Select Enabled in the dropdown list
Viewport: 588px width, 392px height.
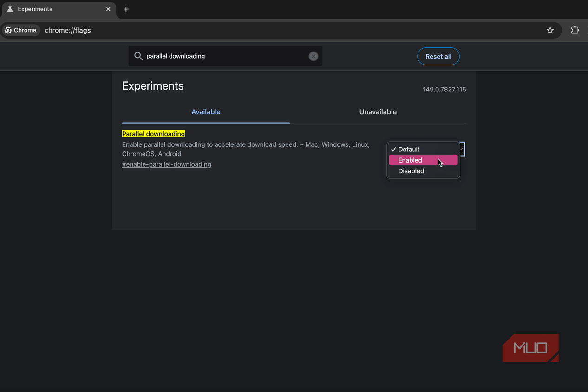(x=423, y=160)
